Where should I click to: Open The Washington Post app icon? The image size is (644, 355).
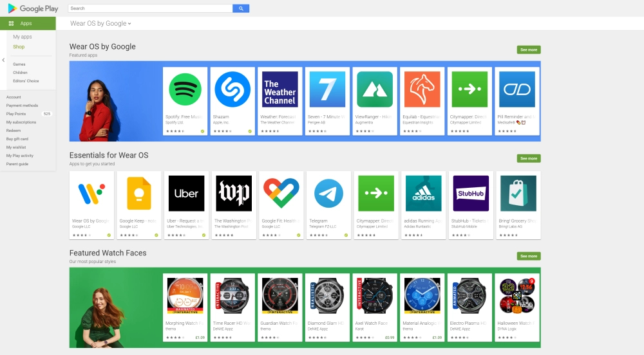[234, 194]
